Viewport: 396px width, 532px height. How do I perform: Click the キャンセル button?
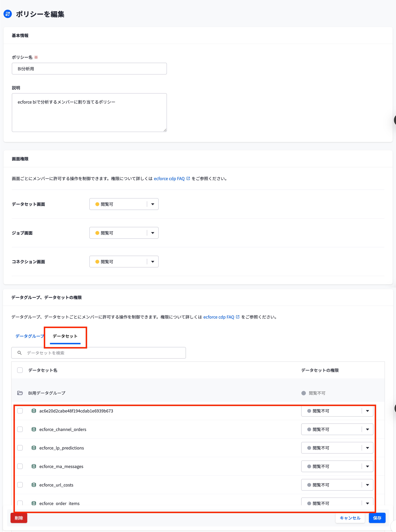pyautogui.click(x=350, y=518)
